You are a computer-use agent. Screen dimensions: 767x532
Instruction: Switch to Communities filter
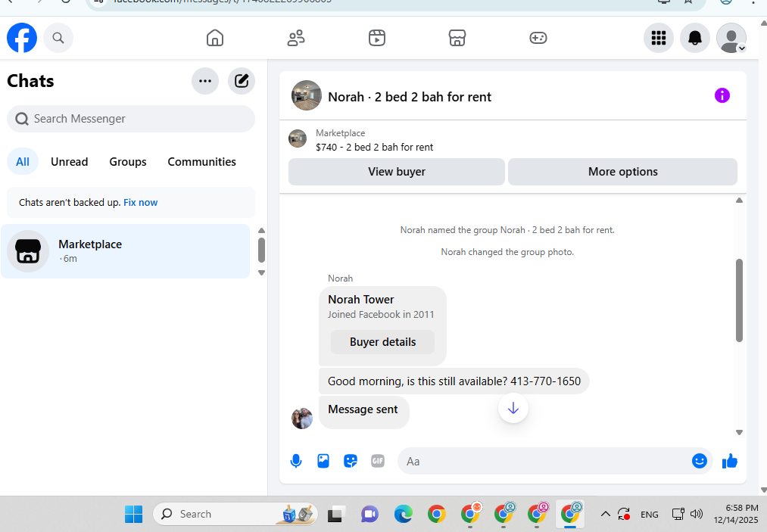(x=201, y=162)
